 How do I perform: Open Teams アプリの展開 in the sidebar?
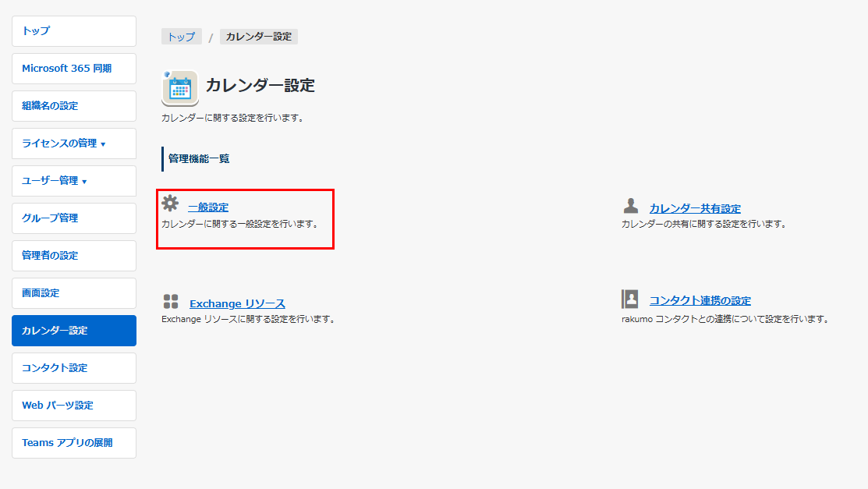click(x=74, y=443)
